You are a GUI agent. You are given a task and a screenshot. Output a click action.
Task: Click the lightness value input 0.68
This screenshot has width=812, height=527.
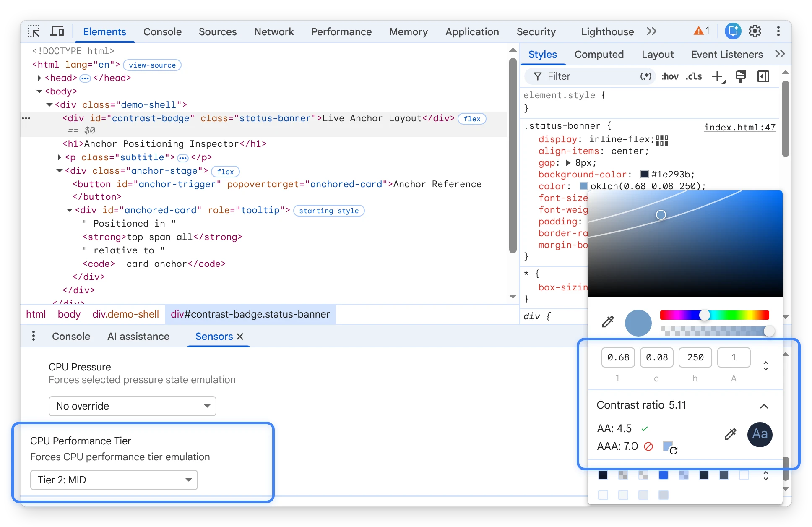click(618, 357)
